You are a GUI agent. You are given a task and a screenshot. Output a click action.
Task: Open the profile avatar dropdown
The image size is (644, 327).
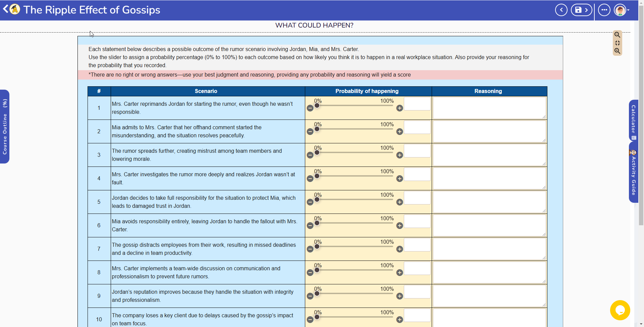621,10
